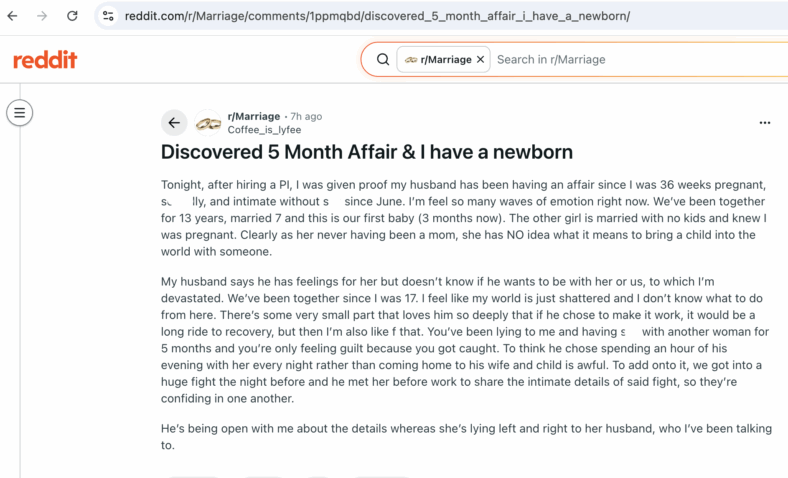Click the 7h ago timestamp
This screenshot has width=788, height=478.
[306, 116]
